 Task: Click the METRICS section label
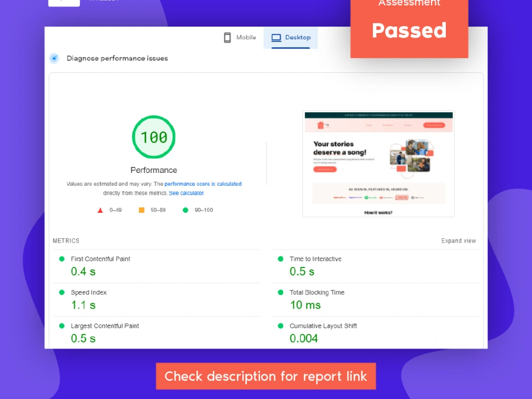tap(66, 240)
